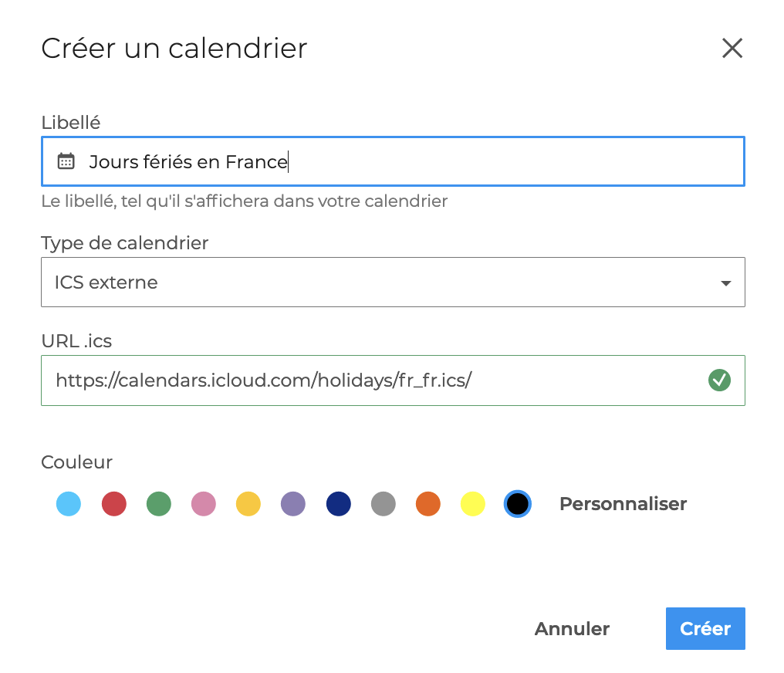The width and height of the screenshot is (784, 673).
Task: Select the red color swatch
Action: (x=113, y=504)
